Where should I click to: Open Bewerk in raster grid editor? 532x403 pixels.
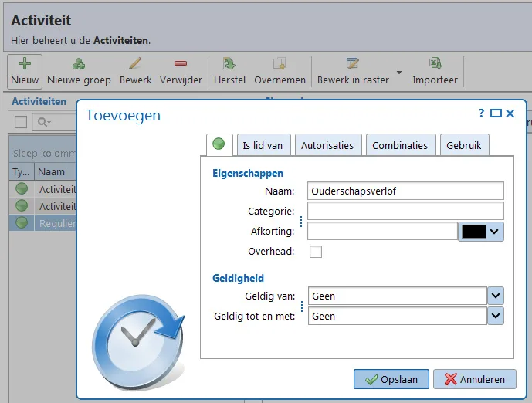click(353, 64)
